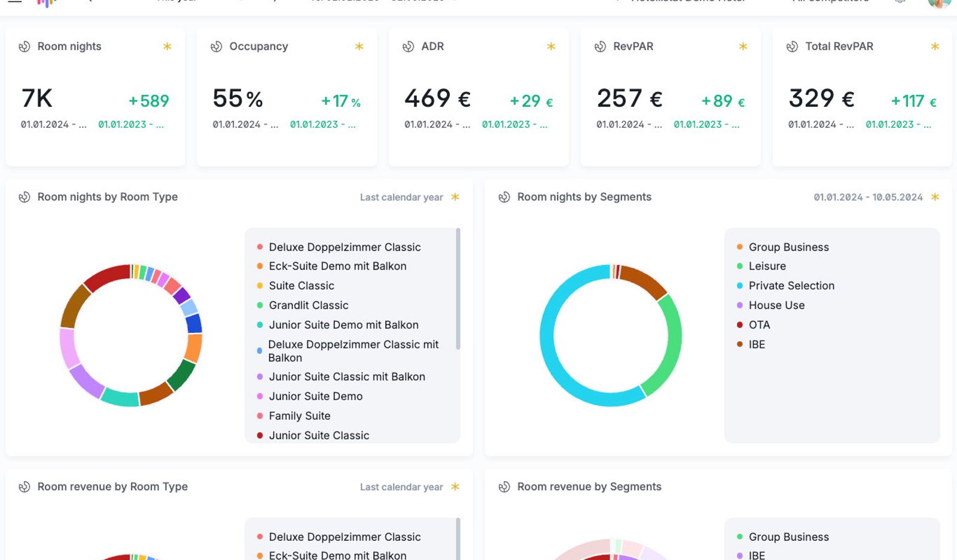957x560 pixels.
Task: Toggle OTA segment legend entry
Action: coord(754,325)
